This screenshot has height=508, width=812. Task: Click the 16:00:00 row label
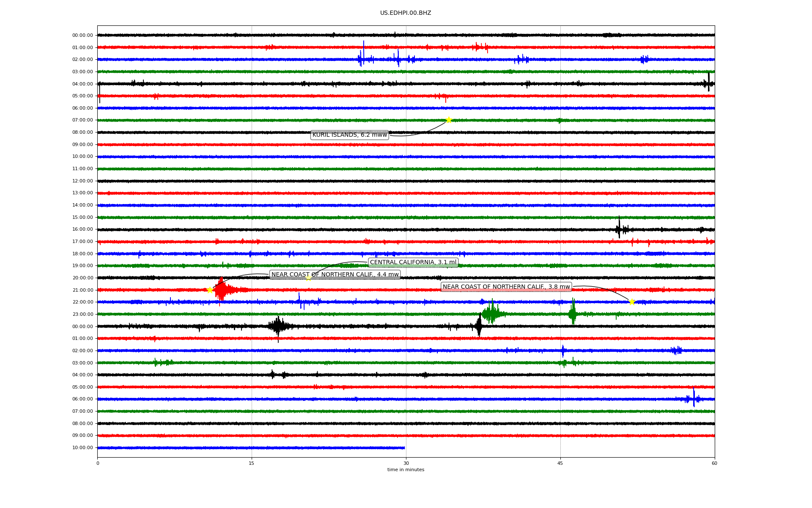tap(82, 229)
